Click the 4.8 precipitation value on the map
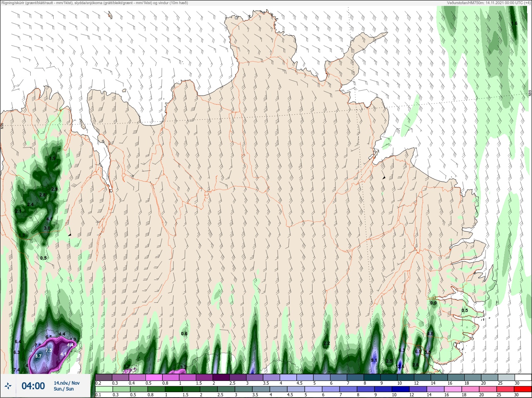 click(x=430, y=334)
